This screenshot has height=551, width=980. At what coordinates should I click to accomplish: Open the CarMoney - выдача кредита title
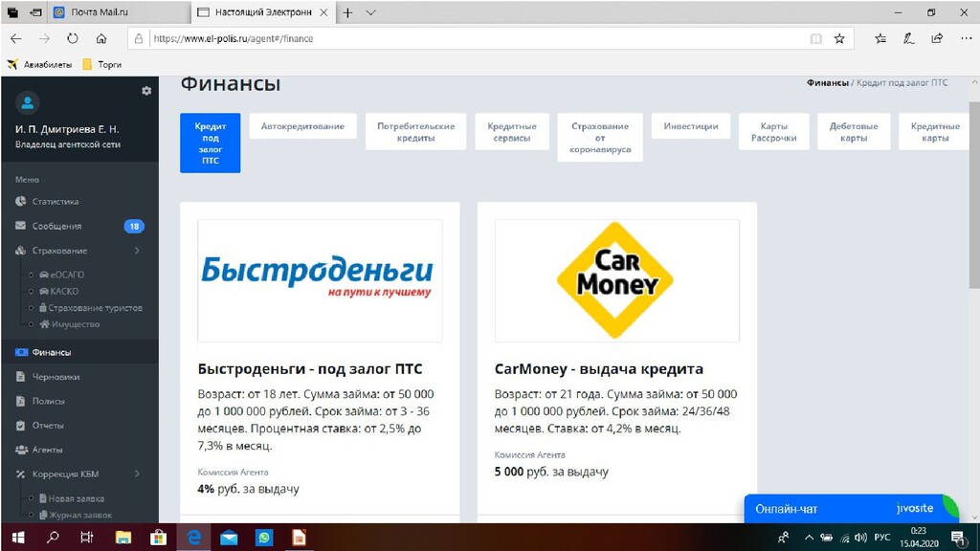click(x=599, y=368)
